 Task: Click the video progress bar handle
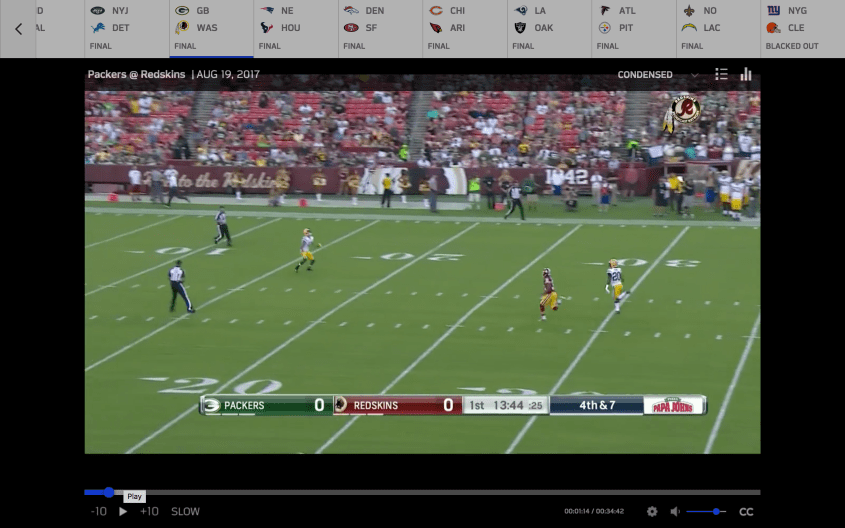point(109,492)
